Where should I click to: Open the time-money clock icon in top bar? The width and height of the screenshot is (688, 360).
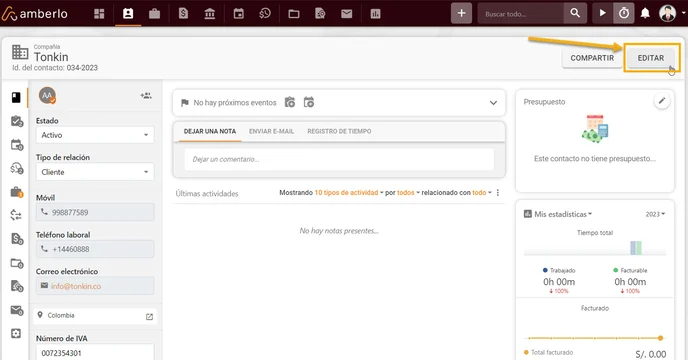[x=265, y=14]
